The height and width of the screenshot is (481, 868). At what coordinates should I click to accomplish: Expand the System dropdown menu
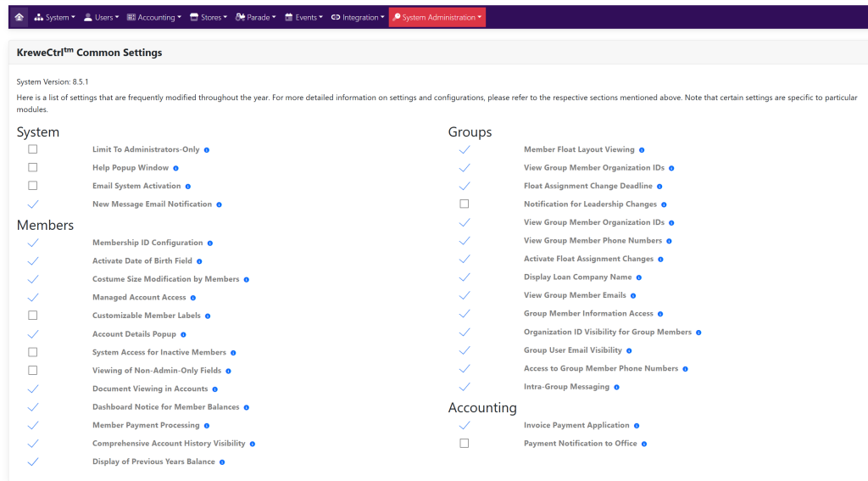(x=55, y=17)
